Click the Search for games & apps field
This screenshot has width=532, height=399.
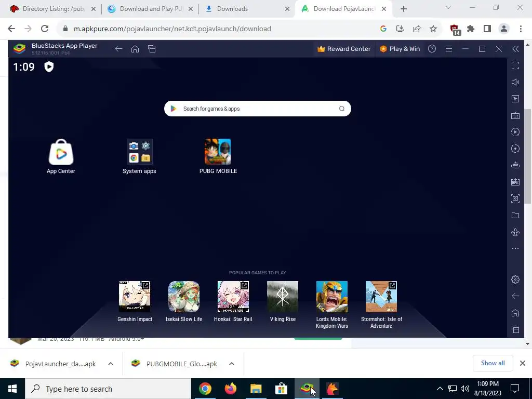(x=258, y=109)
